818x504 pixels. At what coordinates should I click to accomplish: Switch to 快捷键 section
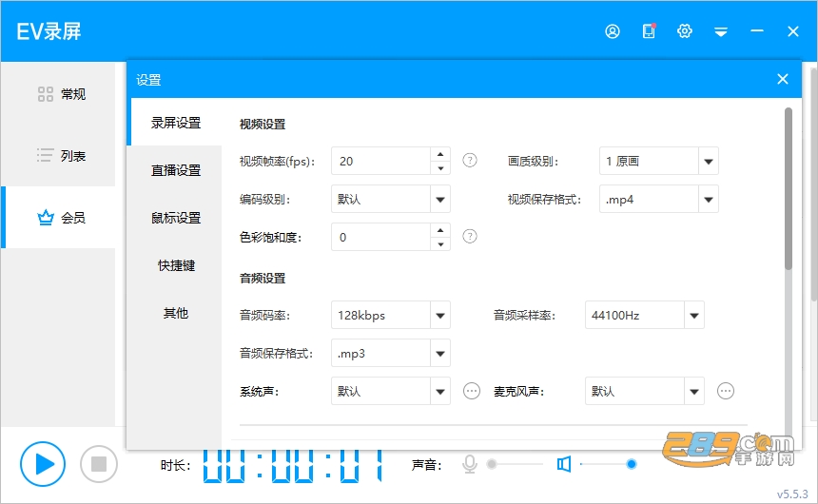[176, 265]
